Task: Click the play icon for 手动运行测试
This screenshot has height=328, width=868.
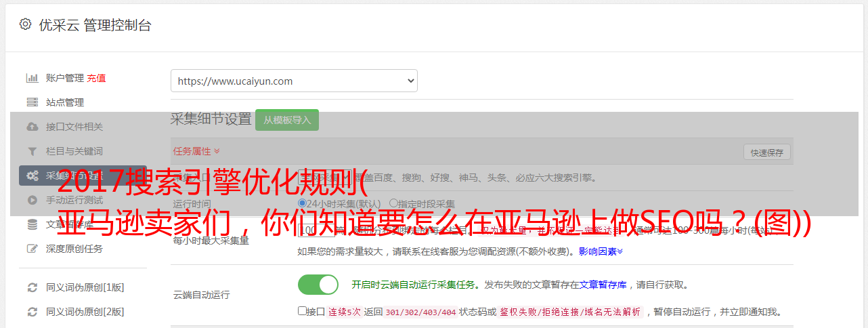Action: [32, 200]
